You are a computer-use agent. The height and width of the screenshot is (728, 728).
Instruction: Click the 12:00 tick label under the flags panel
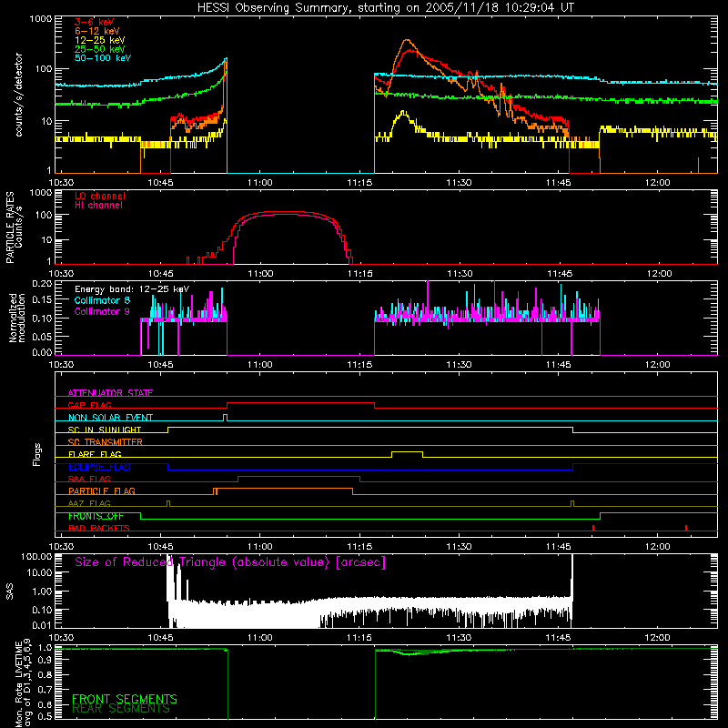658,547
